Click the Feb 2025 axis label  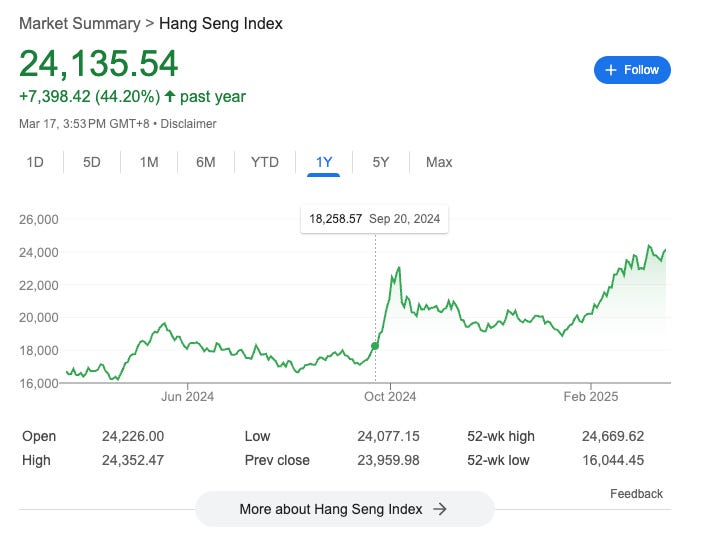pyautogui.click(x=591, y=396)
